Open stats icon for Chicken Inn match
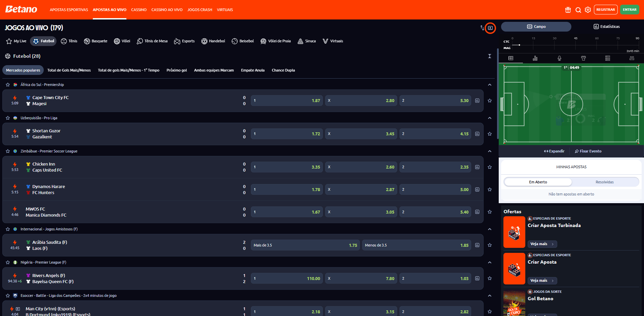Viewport: 644px width, 316px height. pyautogui.click(x=477, y=167)
